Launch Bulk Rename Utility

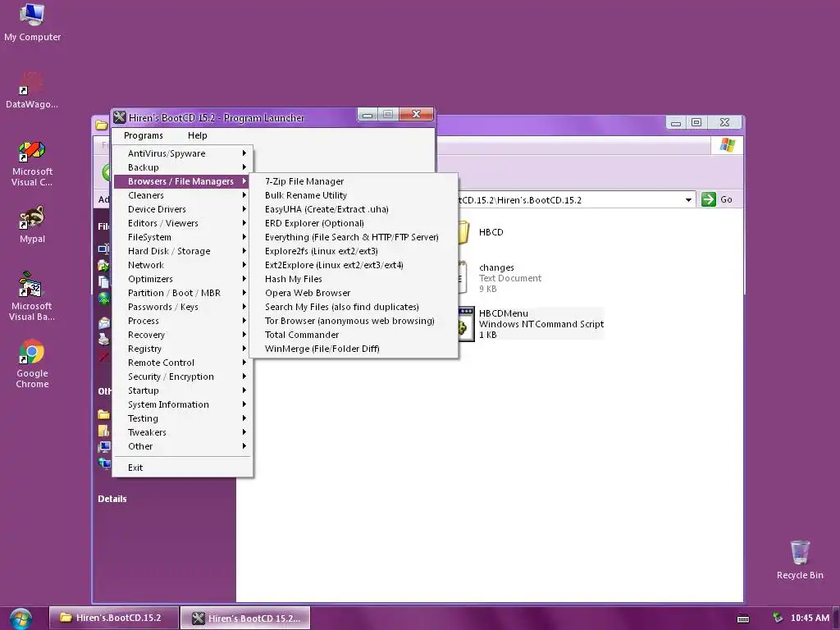coord(354,195)
